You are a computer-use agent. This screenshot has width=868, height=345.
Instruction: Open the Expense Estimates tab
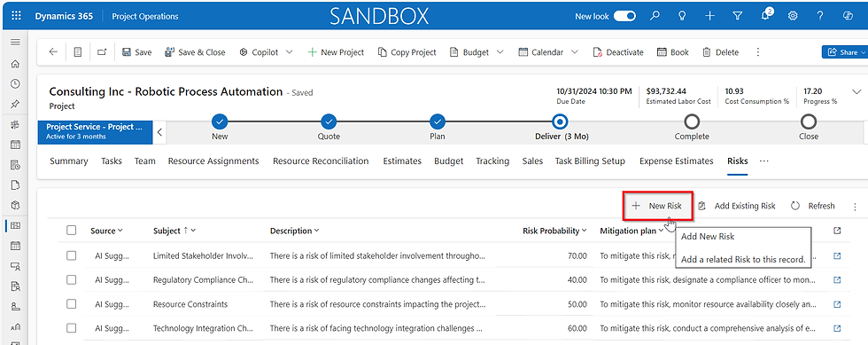676,161
